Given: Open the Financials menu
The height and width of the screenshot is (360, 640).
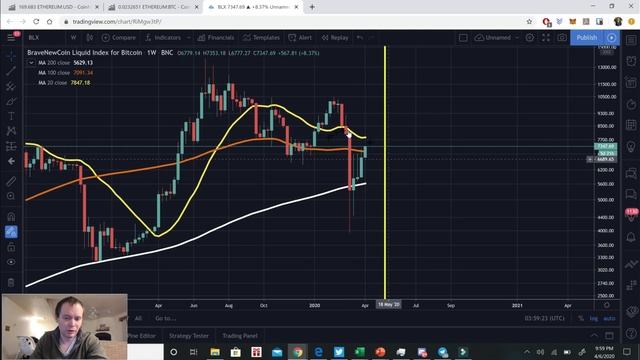Looking at the screenshot, I should (x=216, y=38).
